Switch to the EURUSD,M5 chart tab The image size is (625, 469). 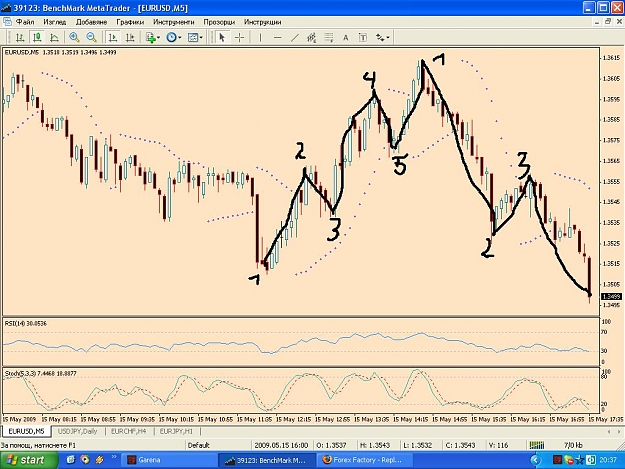click(x=26, y=431)
